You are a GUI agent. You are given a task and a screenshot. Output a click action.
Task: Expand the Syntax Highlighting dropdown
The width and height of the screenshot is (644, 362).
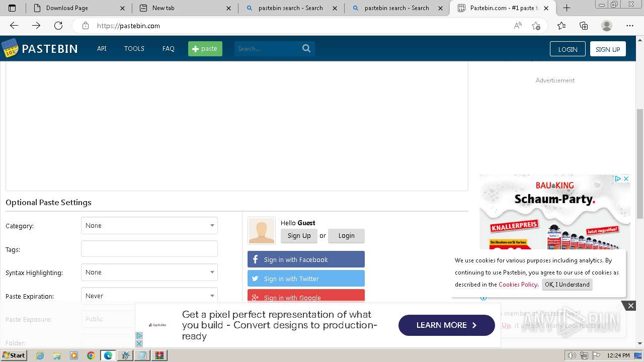tap(149, 273)
